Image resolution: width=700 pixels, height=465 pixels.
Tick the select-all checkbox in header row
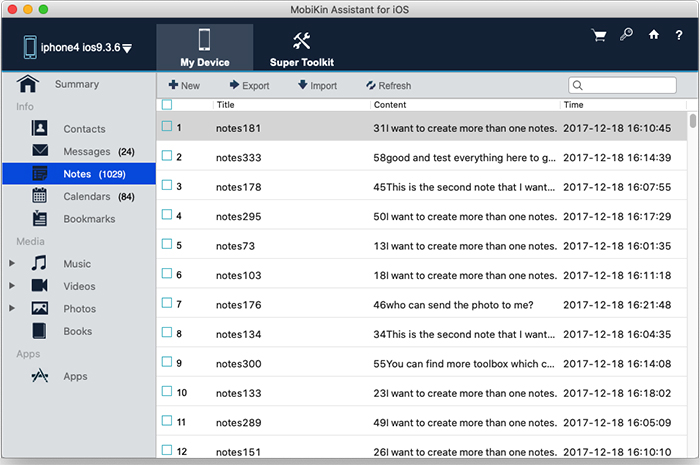[167, 104]
